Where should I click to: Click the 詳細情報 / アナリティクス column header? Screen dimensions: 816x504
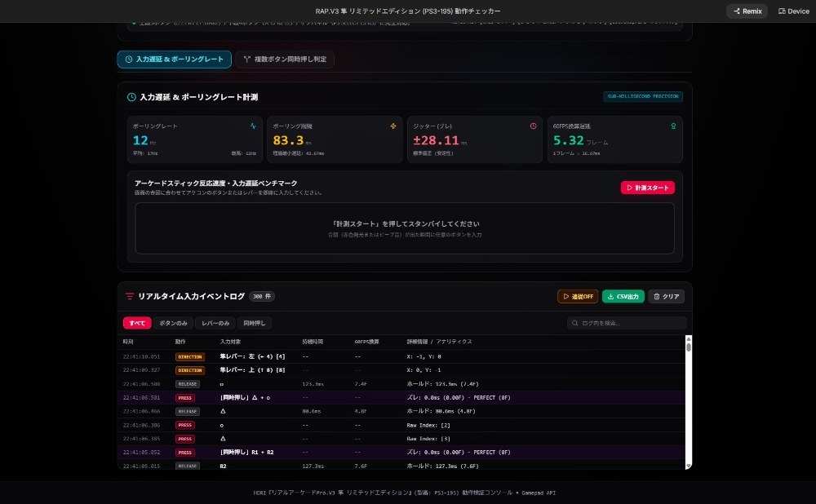pos(439,342)
